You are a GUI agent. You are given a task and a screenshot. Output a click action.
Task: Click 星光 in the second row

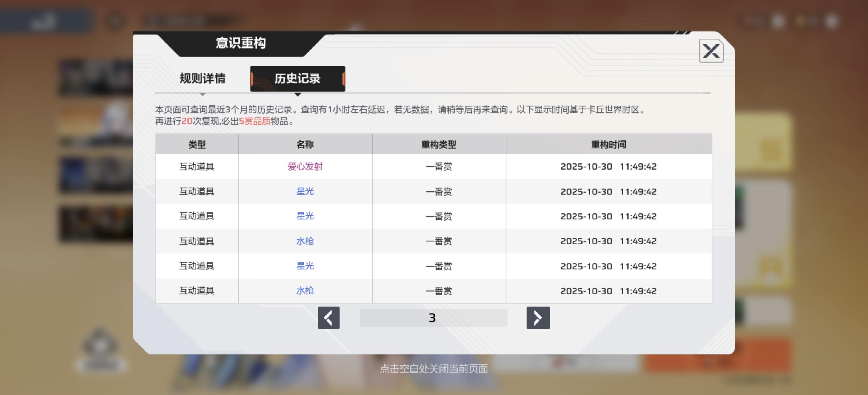tap(305, 191)
